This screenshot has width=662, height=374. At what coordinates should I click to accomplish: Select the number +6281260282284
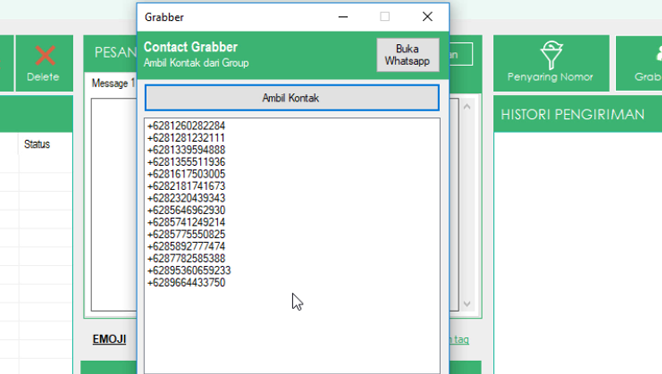tap(186, 126)
